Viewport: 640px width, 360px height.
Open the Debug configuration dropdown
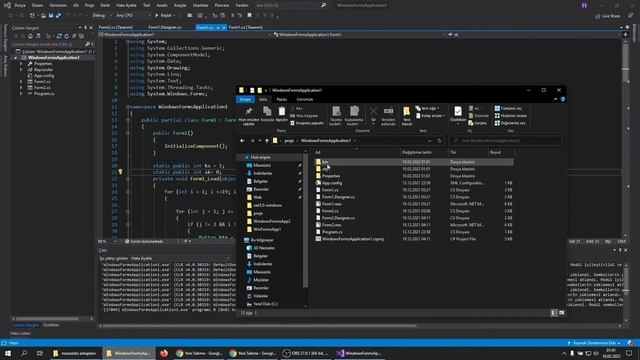pos(102,16)
